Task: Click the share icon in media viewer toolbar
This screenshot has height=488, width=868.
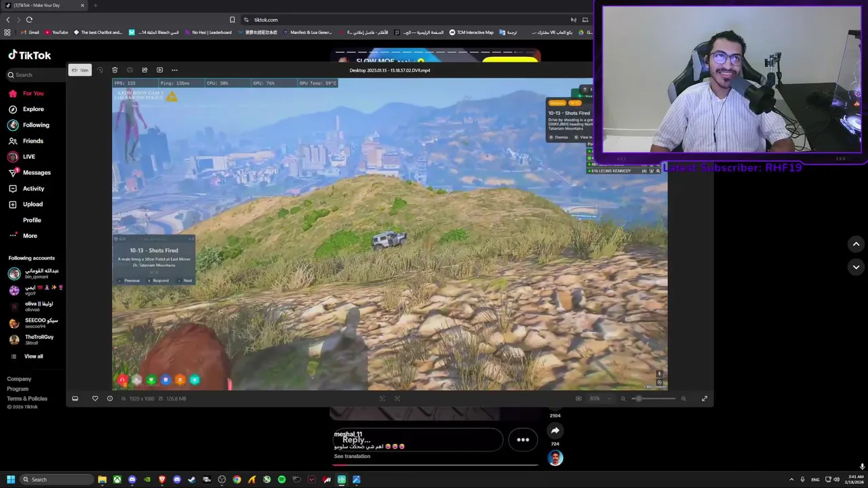Action: pyautogui.click(x=144, y=70)
